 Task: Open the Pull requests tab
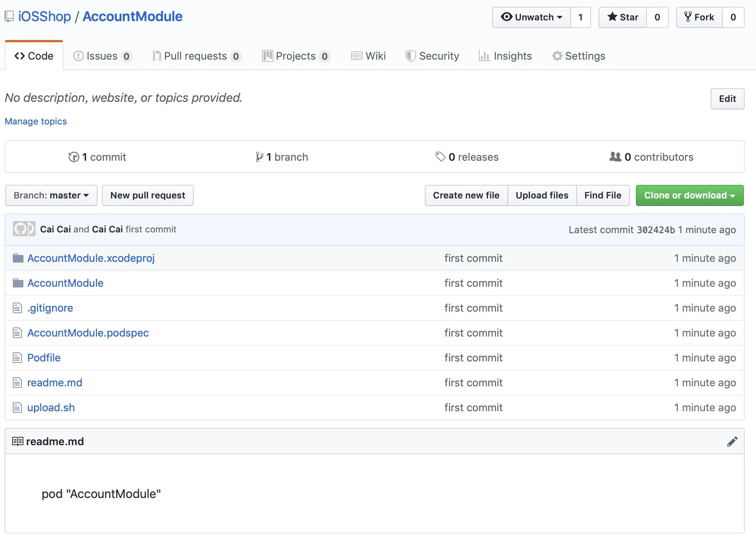196,56
